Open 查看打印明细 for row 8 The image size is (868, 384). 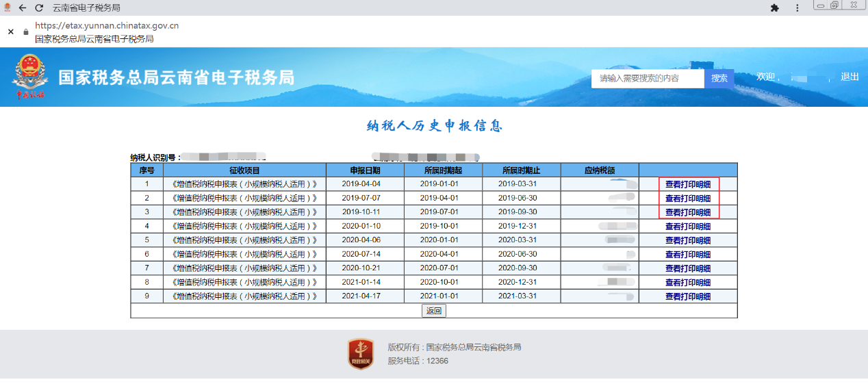point(688,283)
